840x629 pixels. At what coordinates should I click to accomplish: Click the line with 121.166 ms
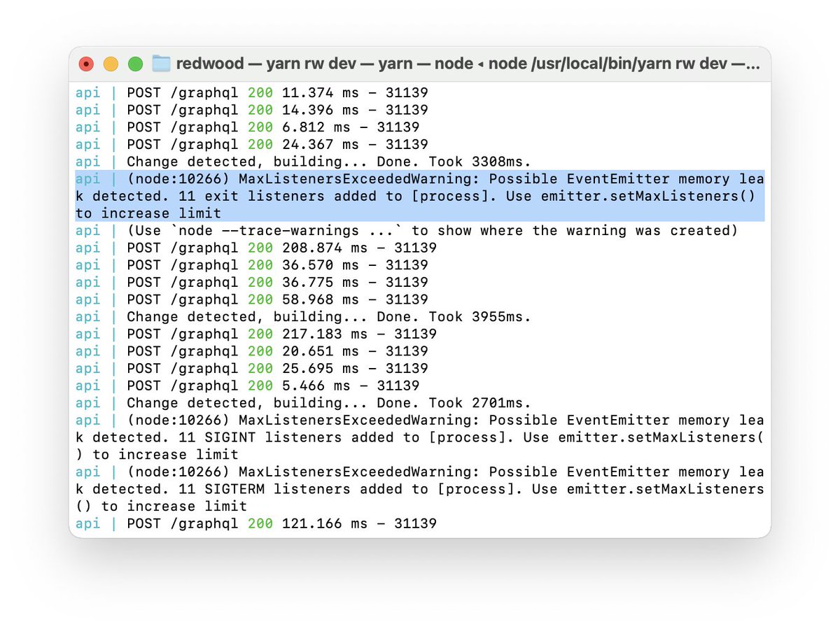(x=256, y=523)
